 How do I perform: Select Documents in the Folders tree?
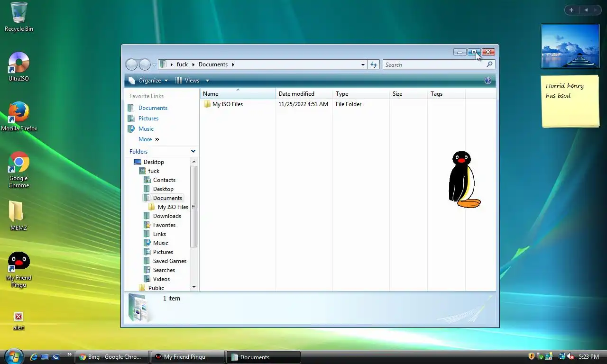point(163,198)
